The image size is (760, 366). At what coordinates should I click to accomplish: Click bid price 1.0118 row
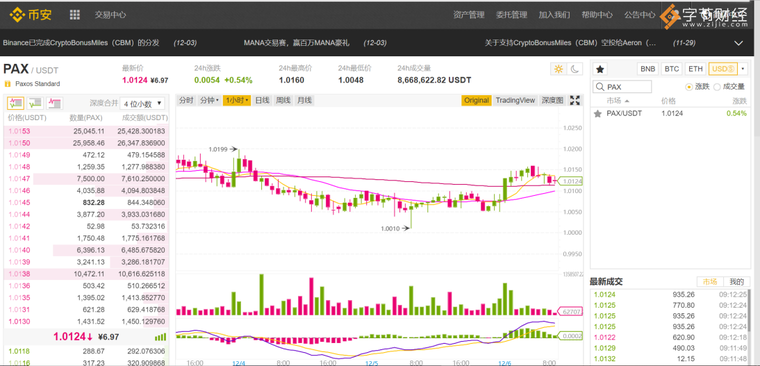(86, 351)
